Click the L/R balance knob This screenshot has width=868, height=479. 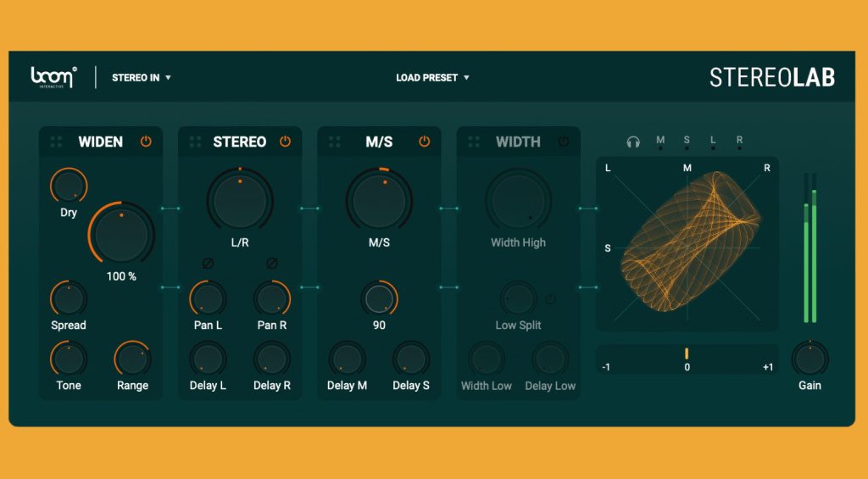240,200
